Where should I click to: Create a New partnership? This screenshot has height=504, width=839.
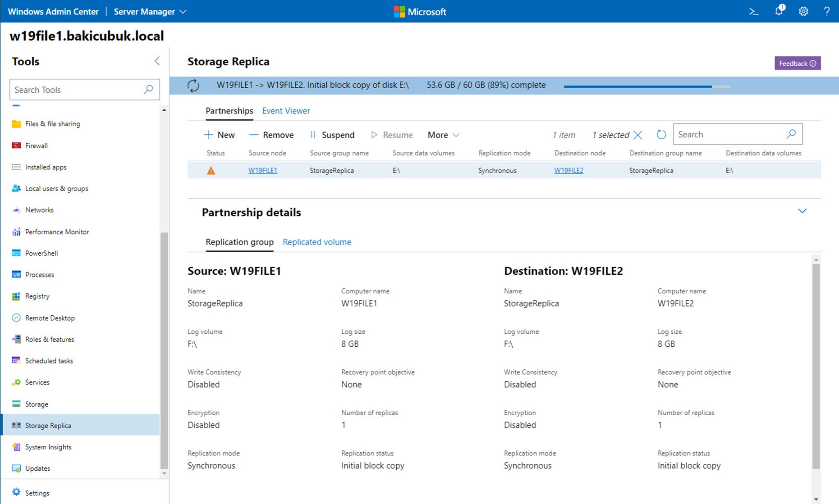point(219,135)
